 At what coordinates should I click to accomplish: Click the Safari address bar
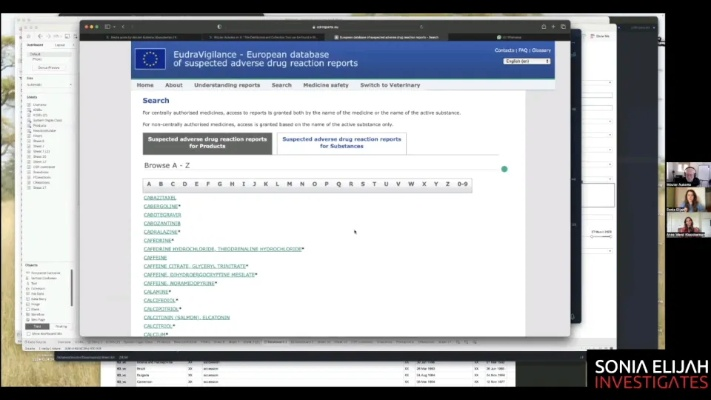[x=330, y=26]
